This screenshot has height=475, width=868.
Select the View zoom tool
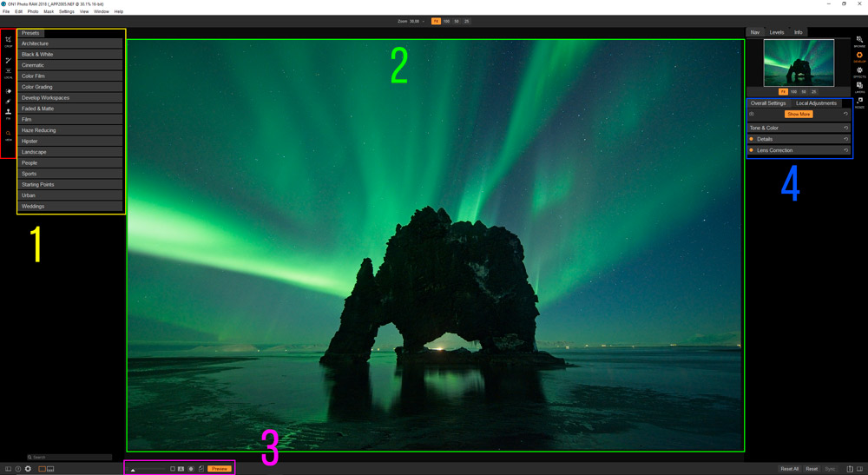pyautogui.click(x=9, y=134)
